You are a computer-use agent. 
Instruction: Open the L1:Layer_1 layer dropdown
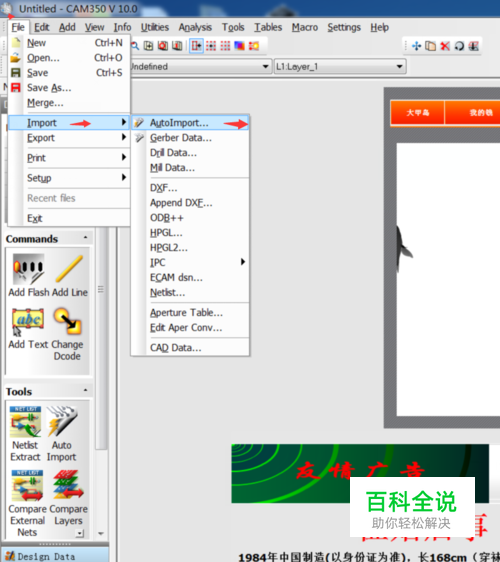click(x=399, y=67)
